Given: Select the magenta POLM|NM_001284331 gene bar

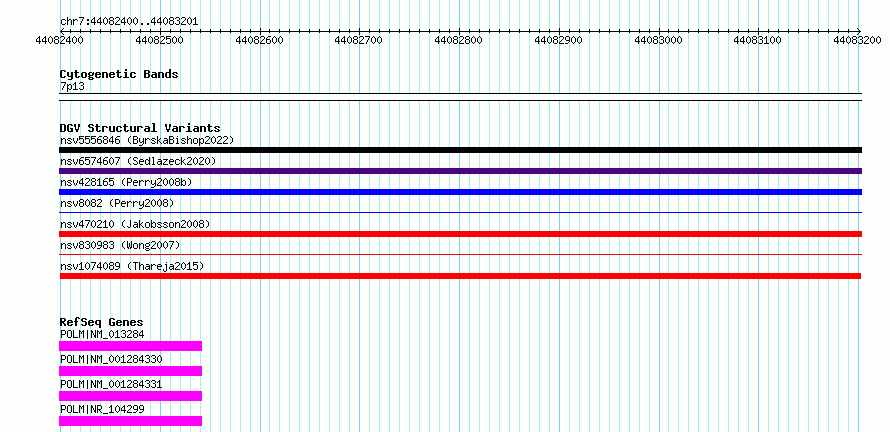Looking at the screenshot, I should [x=131, y=396].
